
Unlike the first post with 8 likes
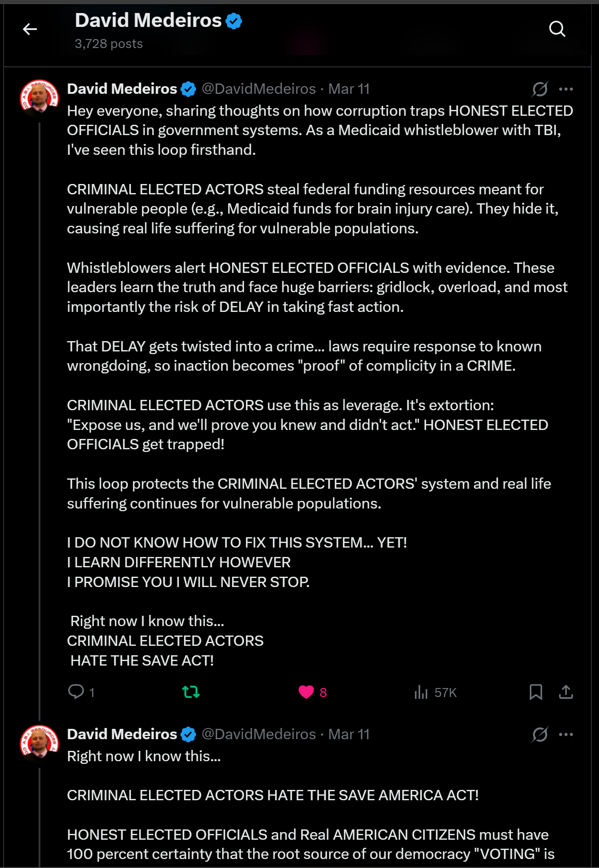click(313, 692)
